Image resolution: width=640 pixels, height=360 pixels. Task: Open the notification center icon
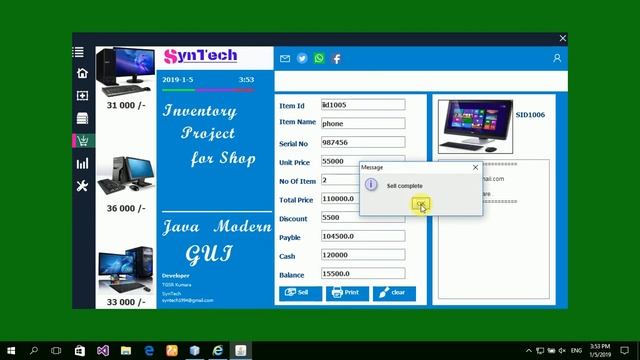[x=624, y=350]
